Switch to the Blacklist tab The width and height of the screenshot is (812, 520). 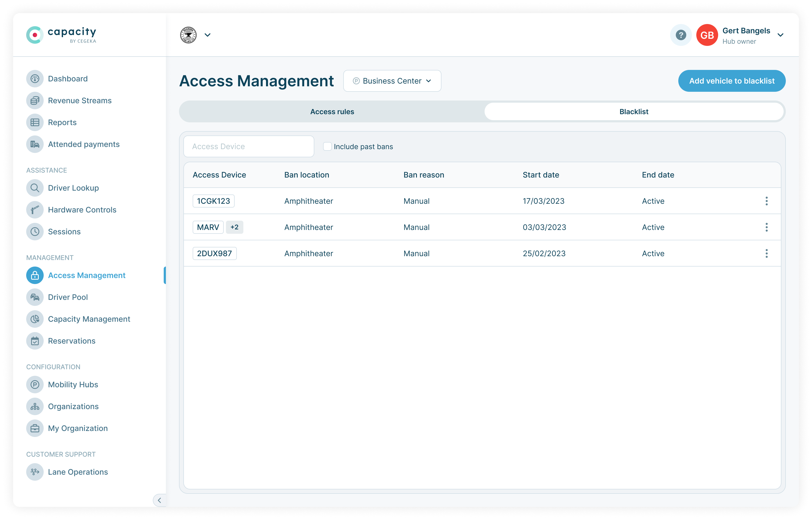tap(634, 111)
